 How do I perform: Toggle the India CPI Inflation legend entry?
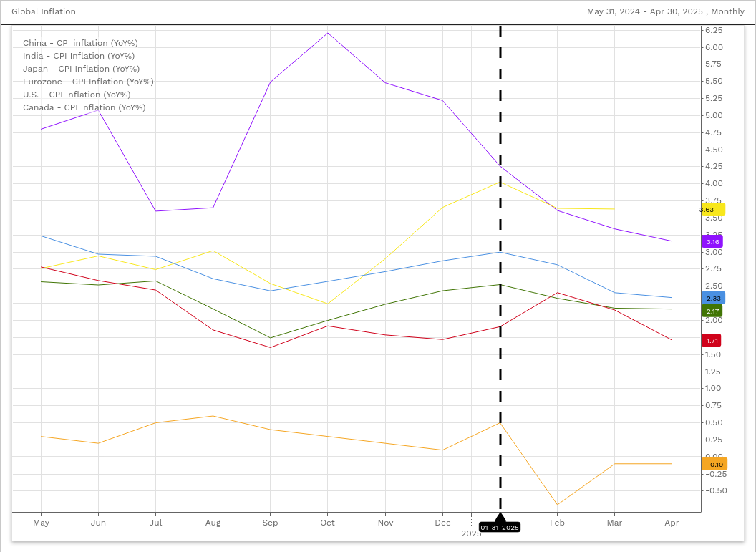pyautogui.click(x=79, y=56)
